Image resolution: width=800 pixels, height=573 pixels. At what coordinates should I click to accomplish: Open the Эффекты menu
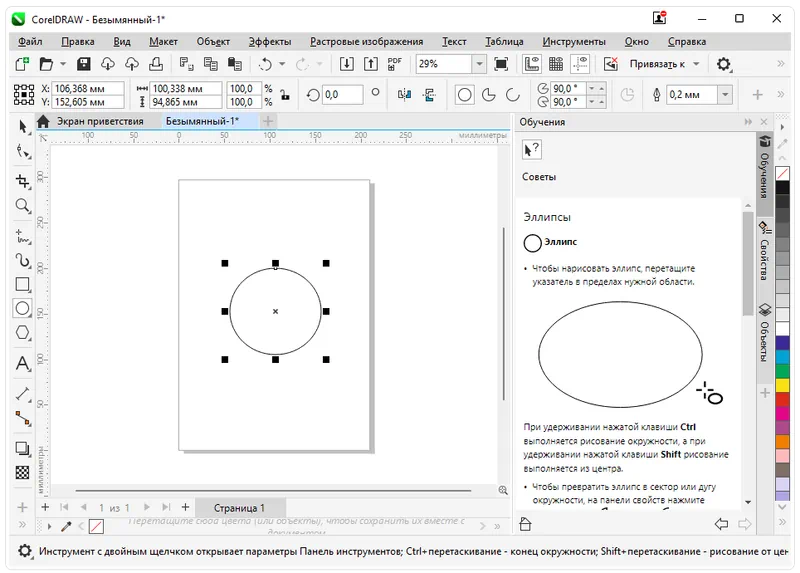[270, 41]
